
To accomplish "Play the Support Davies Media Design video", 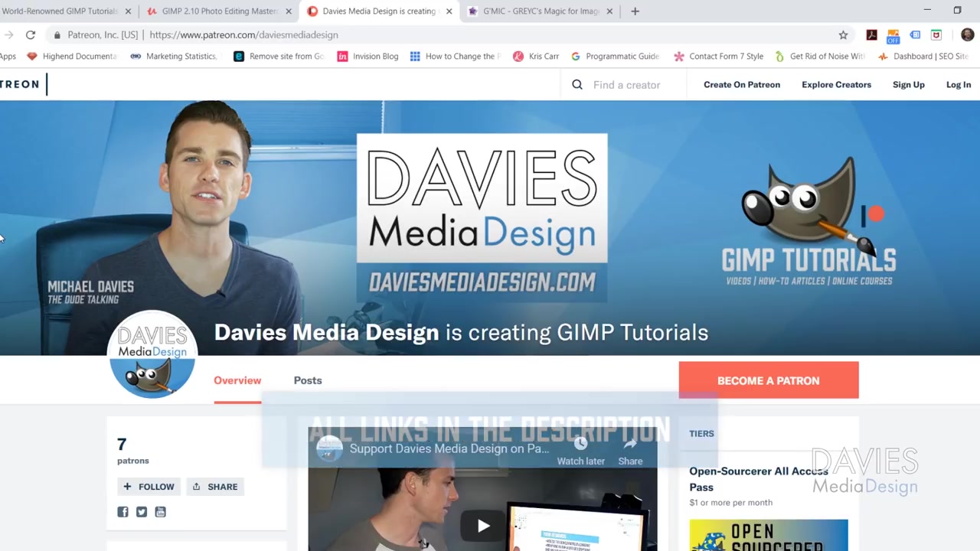I will [483, 526].
